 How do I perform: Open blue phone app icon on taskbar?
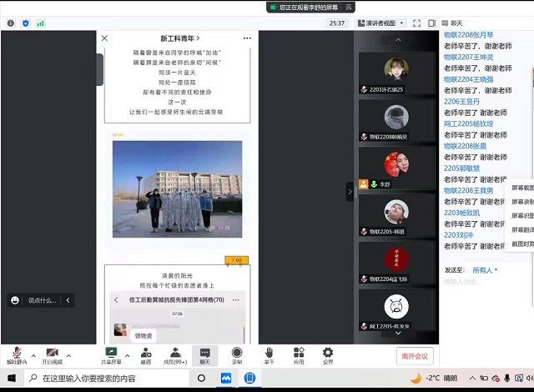(x=249, y=378)
